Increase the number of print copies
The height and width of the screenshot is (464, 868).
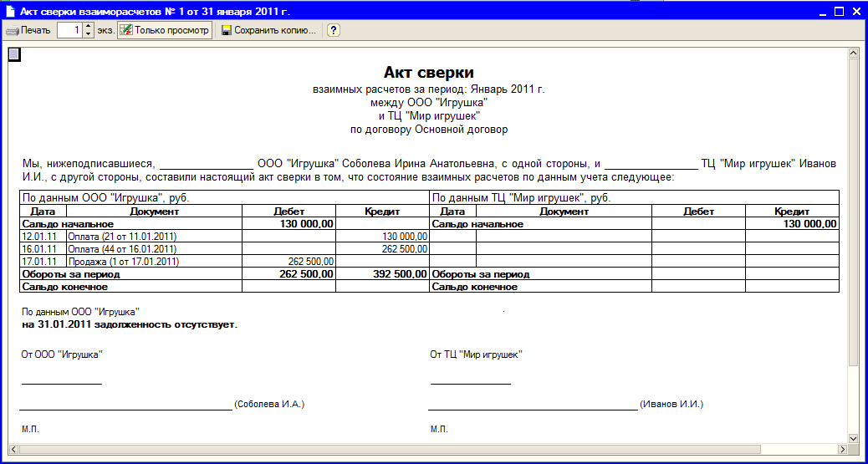tap(89, 27)
